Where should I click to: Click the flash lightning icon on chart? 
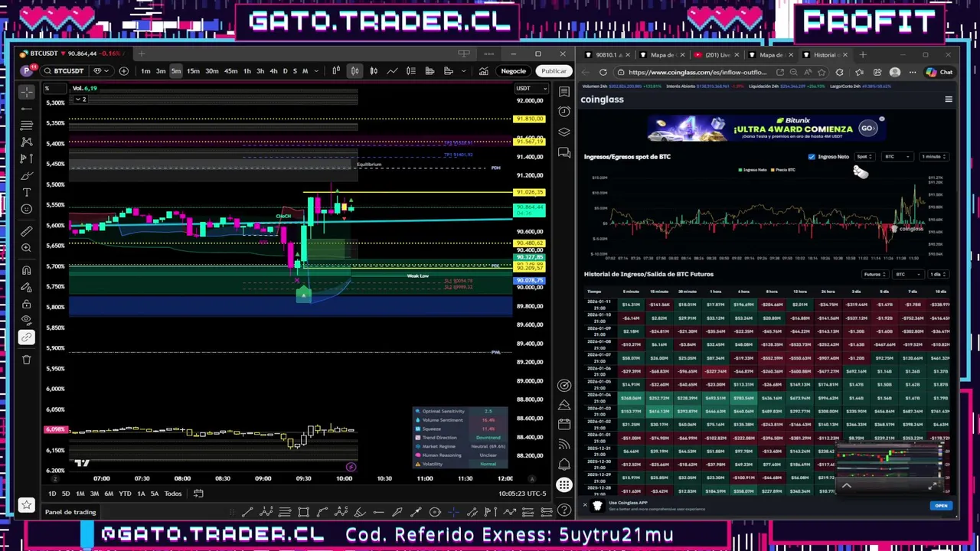[351, 467]
